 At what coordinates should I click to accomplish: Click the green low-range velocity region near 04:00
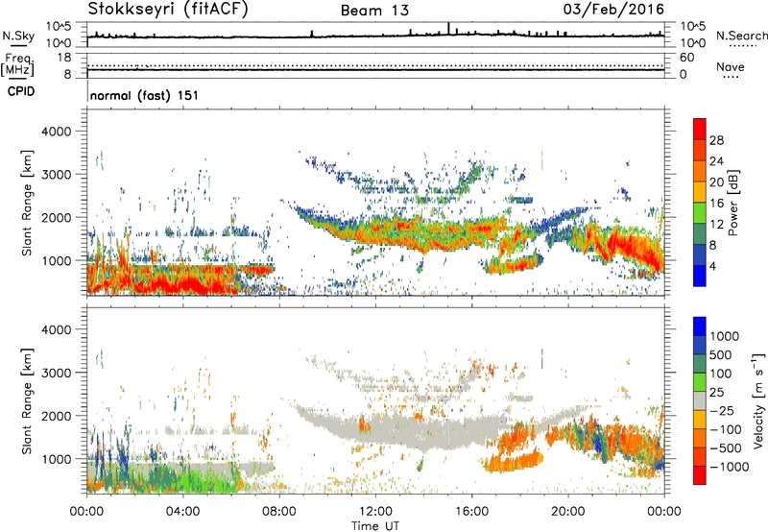pyautogui.click(x=196, y=477)
